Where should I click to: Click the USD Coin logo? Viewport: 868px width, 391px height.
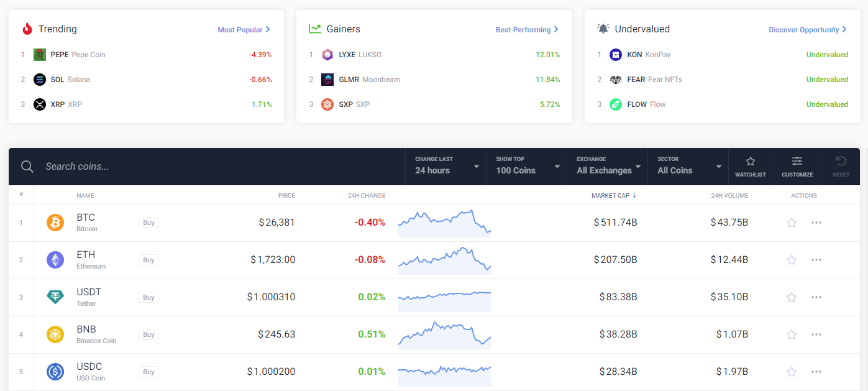(x=55, y=372)
